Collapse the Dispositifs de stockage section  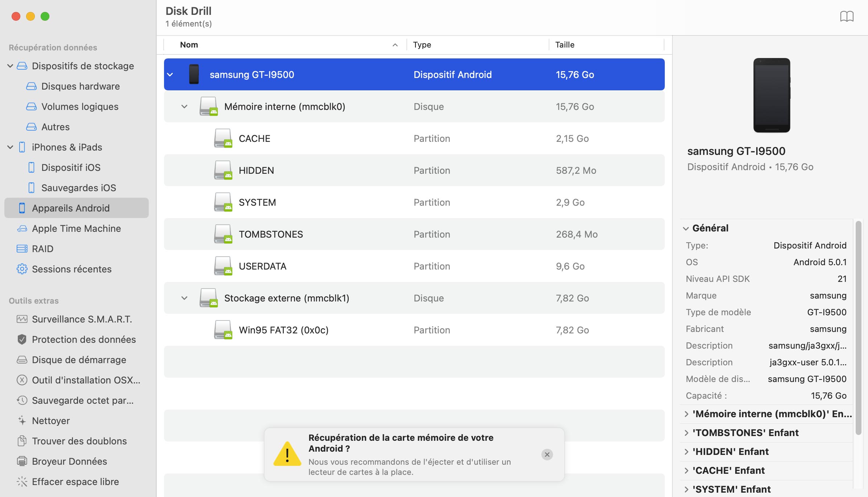click(10, 66)
